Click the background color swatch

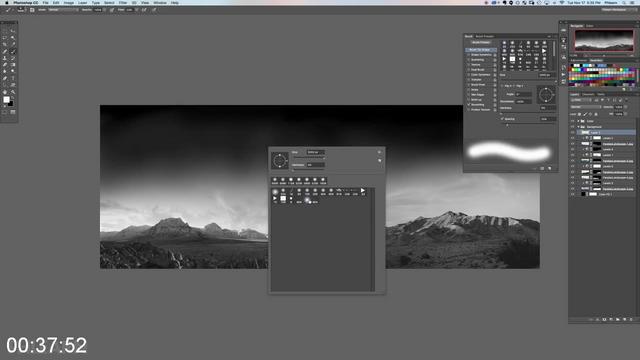click(11, 104)
